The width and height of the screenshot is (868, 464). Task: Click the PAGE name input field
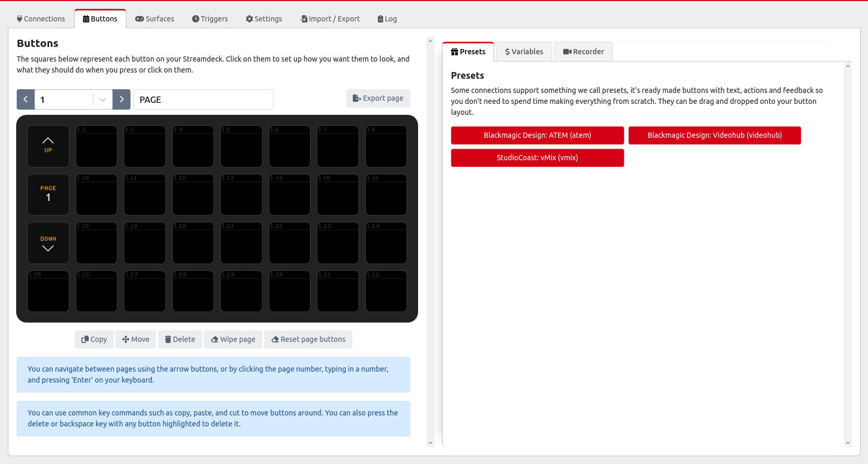click(x=203, y=100)
